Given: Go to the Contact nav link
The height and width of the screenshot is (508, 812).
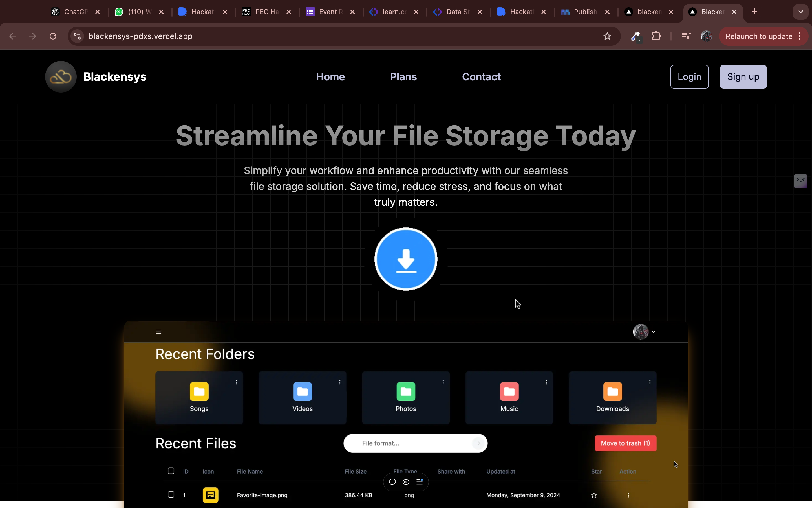Looking at the screenshot, I should pyautogui.click(x=481, y=77).
